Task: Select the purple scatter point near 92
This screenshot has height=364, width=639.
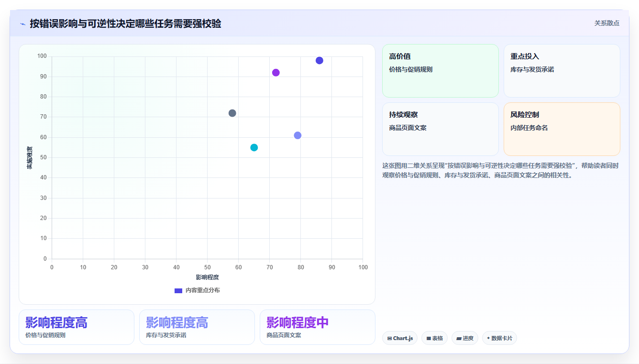Action: (x=275, y=73)
